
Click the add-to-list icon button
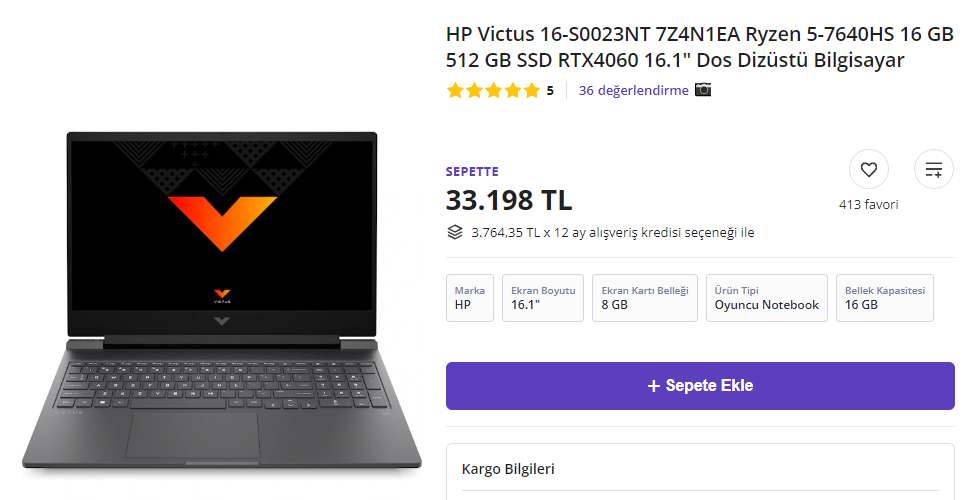(934, 169)
